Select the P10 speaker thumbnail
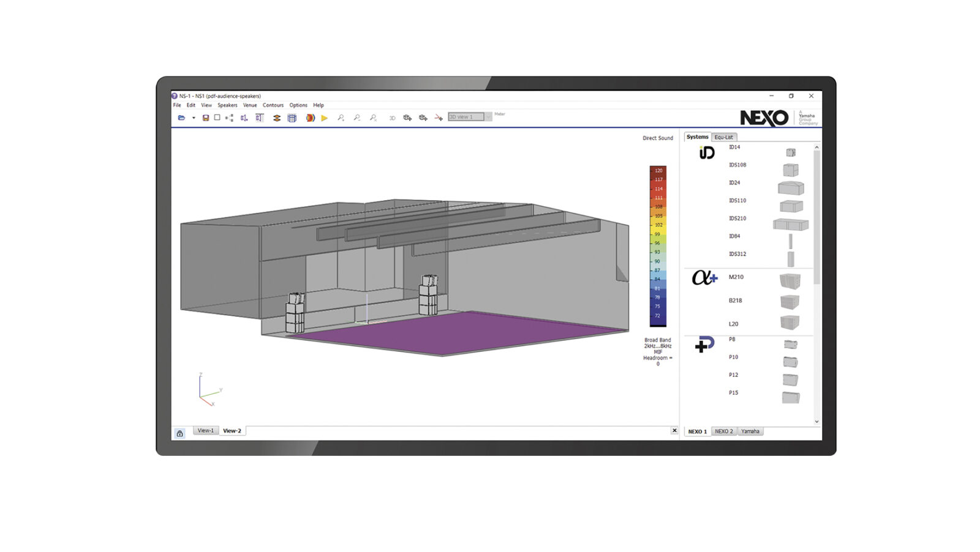Image resolution: width=980 pixels, height=552 pixels. tap(791, 362)
